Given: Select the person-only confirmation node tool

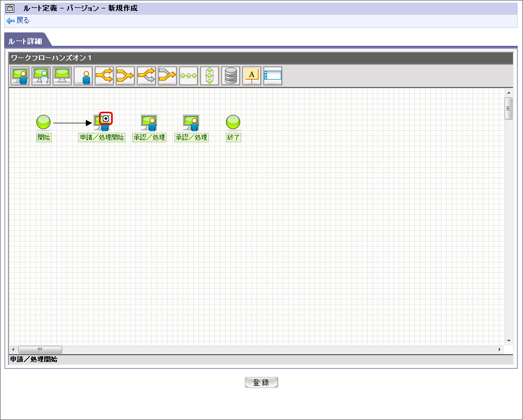Looking at the screenshot, I should coord(83,76).
